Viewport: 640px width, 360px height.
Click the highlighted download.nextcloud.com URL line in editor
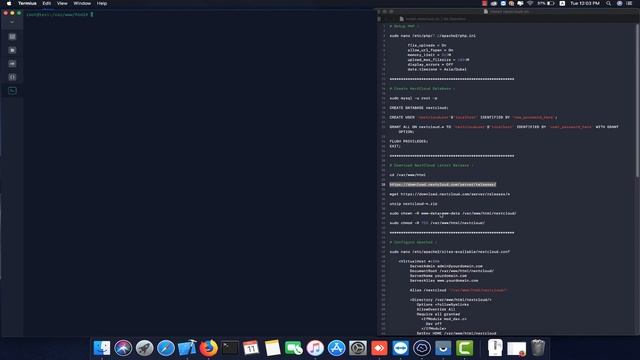click(x=442, y=184)
